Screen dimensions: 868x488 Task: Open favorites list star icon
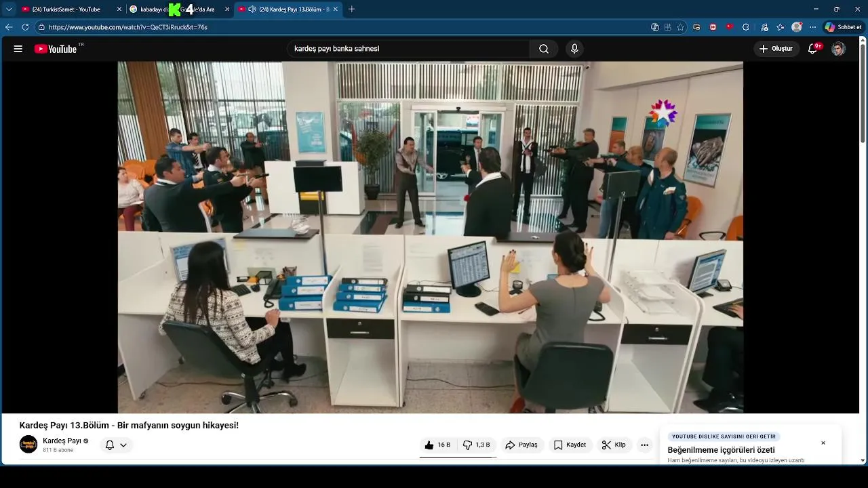(x=781, y=27)
